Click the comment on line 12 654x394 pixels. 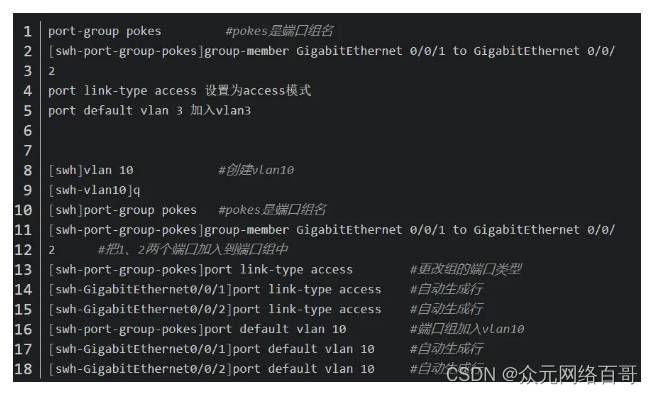(193, 250)
